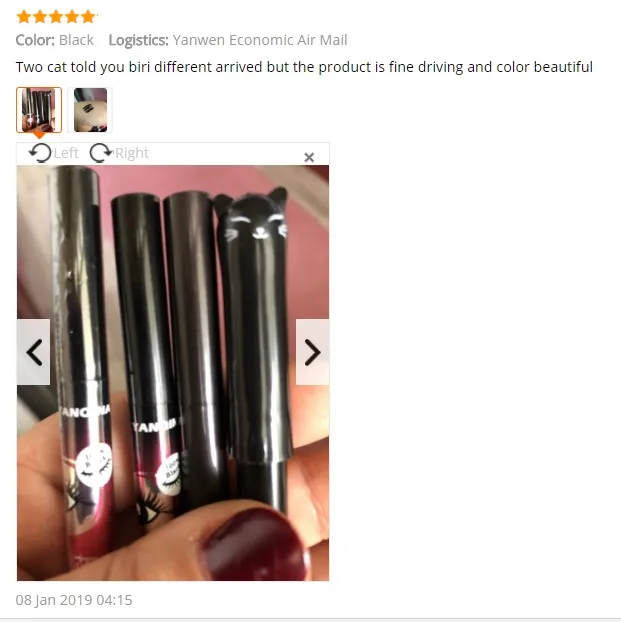Viewport: 621px width, 622px height.
Task: Click the third orange rating star
Action: click(x=56, y=17)
